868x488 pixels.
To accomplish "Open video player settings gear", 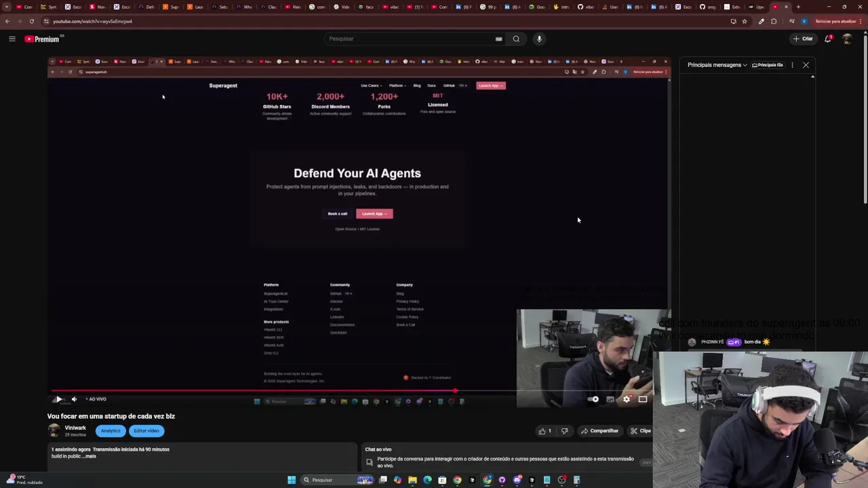I will tap(627, 399).
